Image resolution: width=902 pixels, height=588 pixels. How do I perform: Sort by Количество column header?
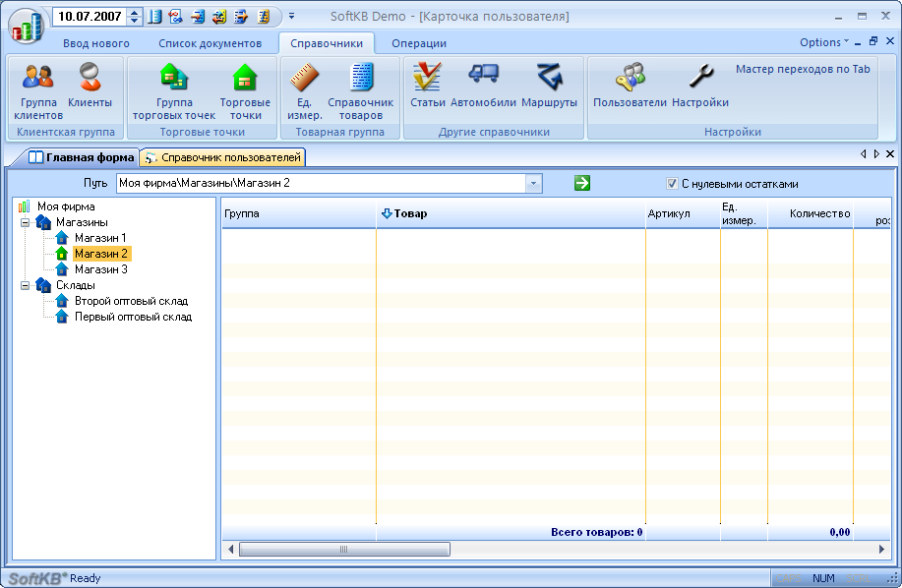pyautogui.click(x=811, y=213)
